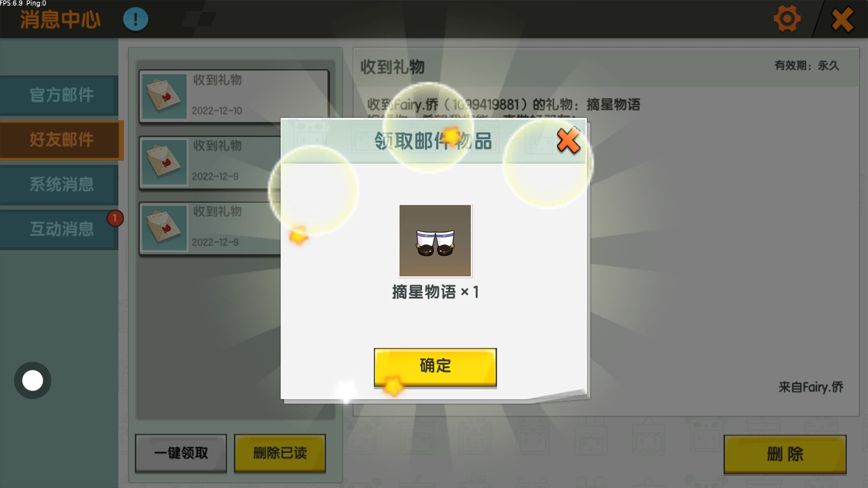The height and width of the screenshot is (488, 868).
Task: Click the 摘星物语 shoes item thumbnail
Action: [x=435, y=240]
